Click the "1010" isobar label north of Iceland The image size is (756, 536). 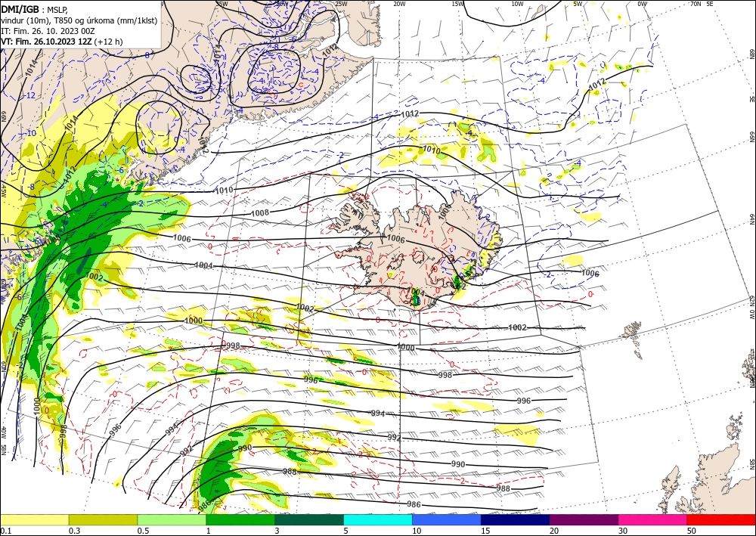pyautogui.click(x=432, y=150)
